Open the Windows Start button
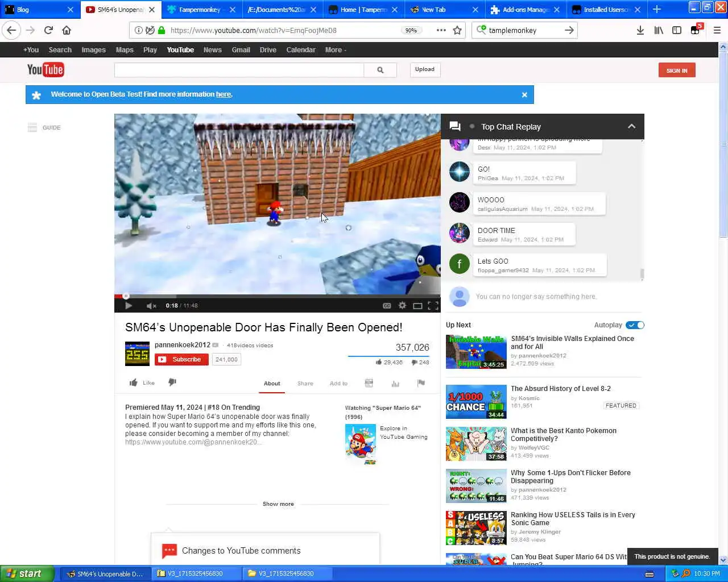 (x=27, y=573)
